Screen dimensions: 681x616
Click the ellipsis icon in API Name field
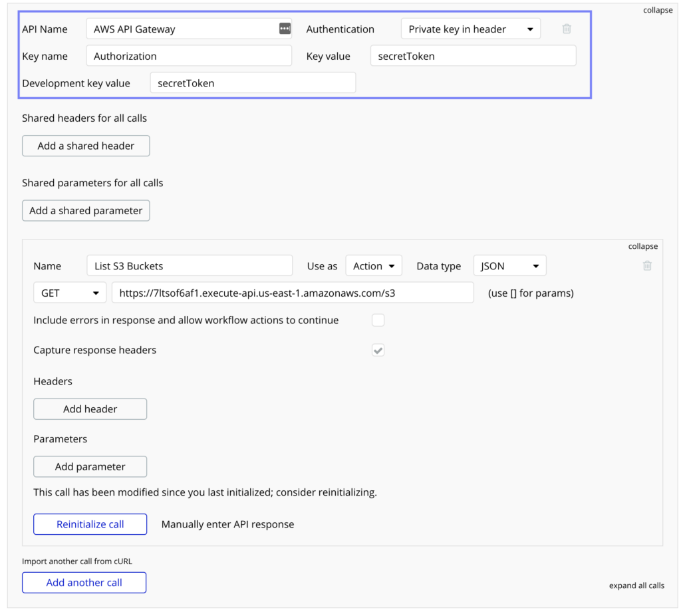(x=285, y=29)
